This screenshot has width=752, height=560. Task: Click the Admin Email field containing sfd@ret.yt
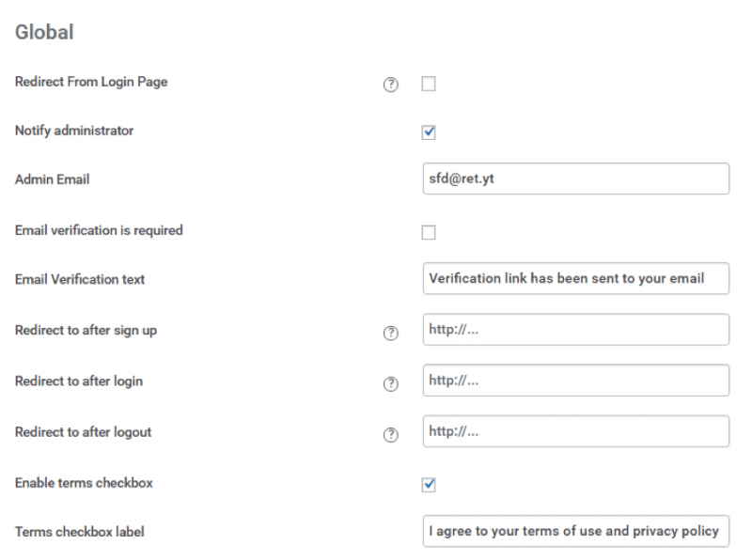575,179
